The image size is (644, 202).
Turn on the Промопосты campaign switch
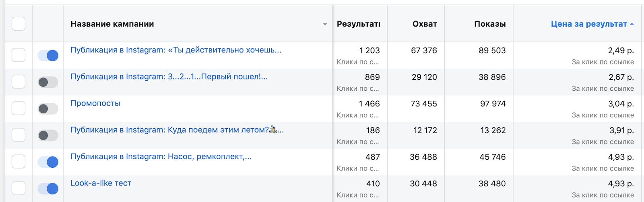click(x=48, y=109)
